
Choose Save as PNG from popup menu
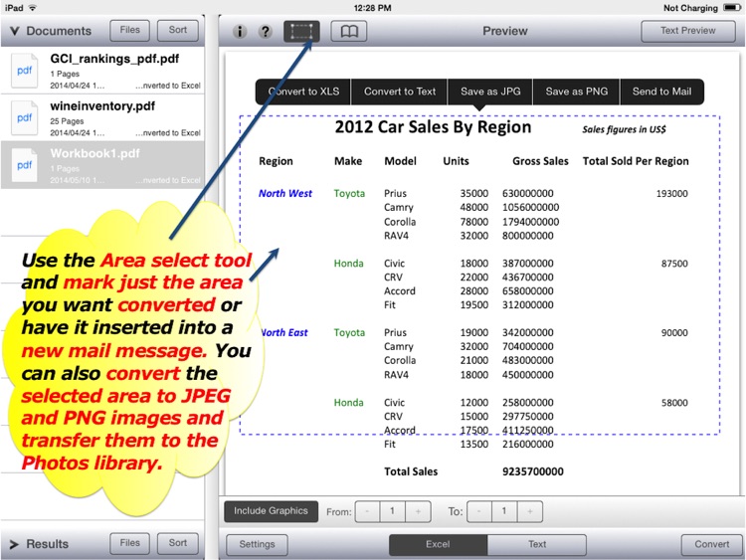pyautogui.click(x=577, y=92)
